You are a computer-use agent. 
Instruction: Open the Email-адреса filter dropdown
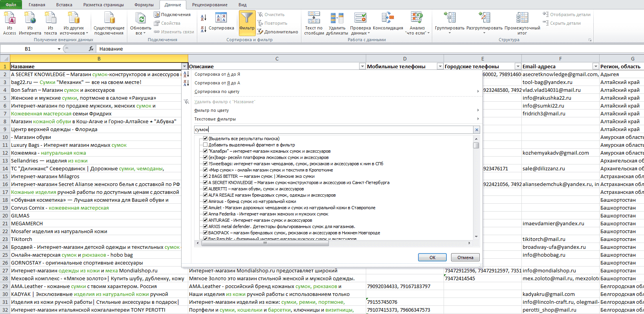click(x=596, y=66)
